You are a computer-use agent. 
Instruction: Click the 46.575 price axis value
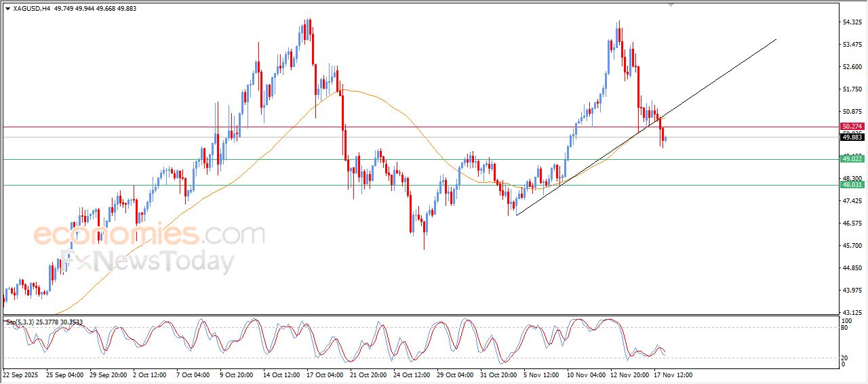click(x=852, y=223)
